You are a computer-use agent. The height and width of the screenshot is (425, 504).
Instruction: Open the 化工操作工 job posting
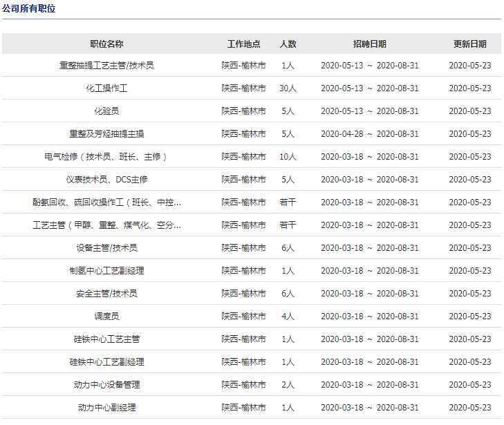tap(106, 88)
